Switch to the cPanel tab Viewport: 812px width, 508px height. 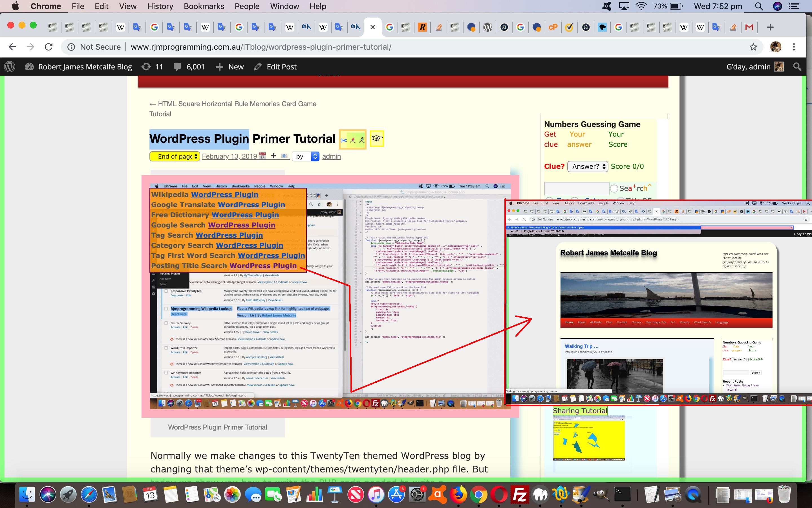click(553, 27)
